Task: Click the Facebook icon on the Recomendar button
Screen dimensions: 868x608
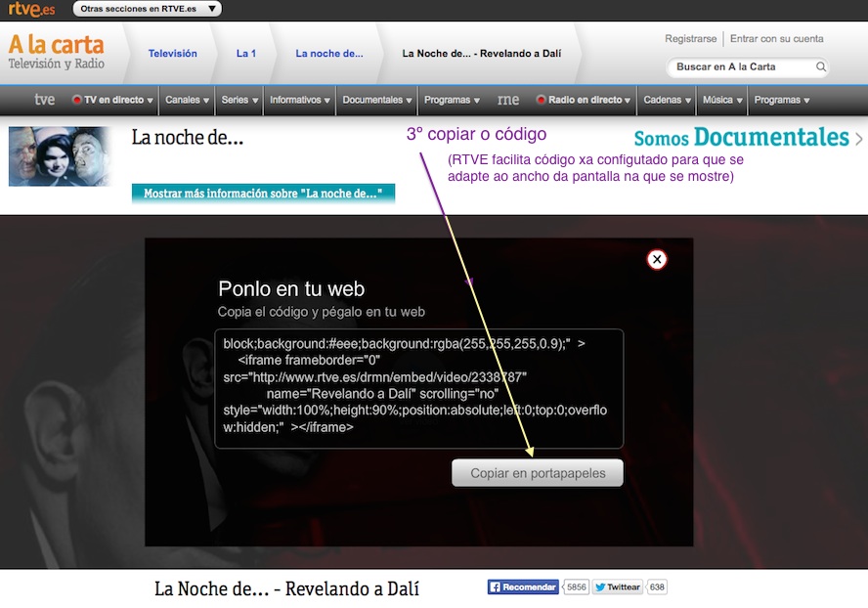Action: [498, 586]
